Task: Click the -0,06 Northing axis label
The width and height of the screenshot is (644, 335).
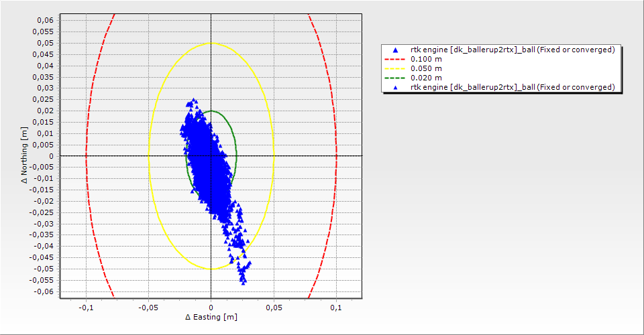Action: (x=44, y=291)
